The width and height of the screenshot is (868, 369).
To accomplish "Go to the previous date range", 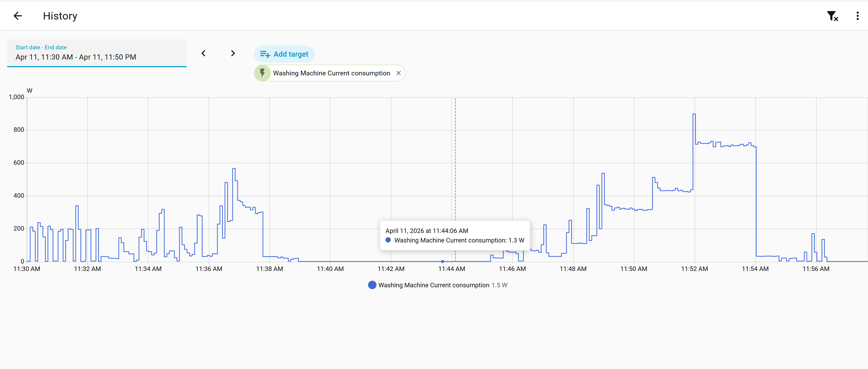I will (x=203, y=54).
